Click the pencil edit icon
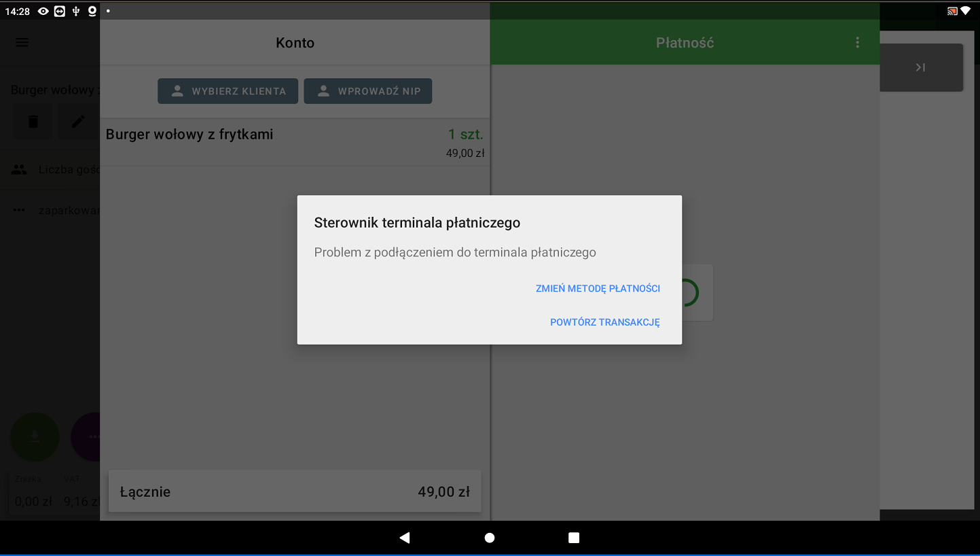The width and height of the screenshot is (980, 556). pyautogui.click(x=79, y=122)
